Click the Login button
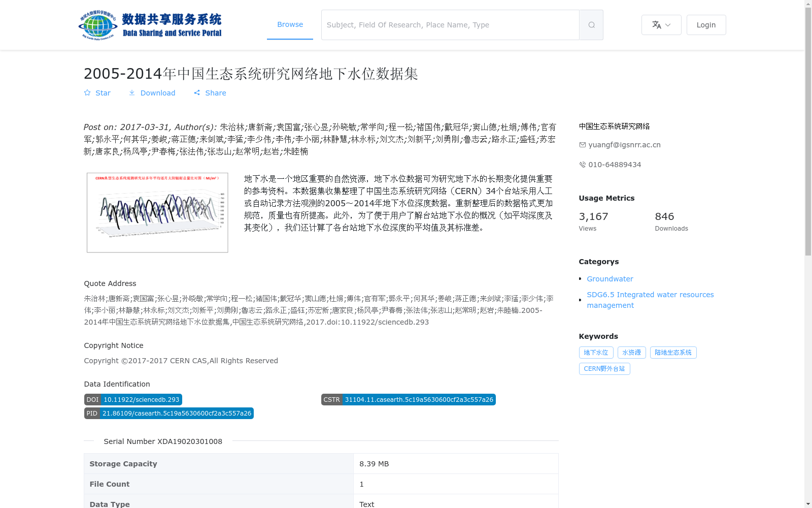 pos(706,25)
